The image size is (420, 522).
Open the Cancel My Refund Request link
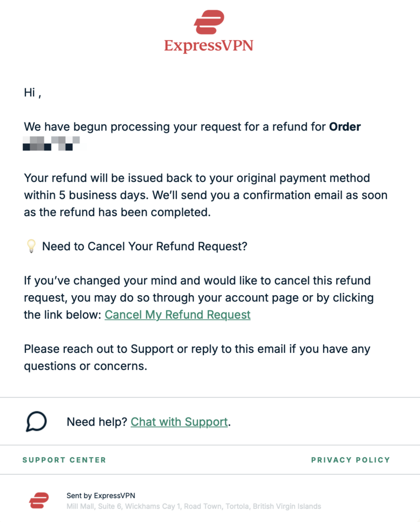pyautogui.click(x=177, y=315)
